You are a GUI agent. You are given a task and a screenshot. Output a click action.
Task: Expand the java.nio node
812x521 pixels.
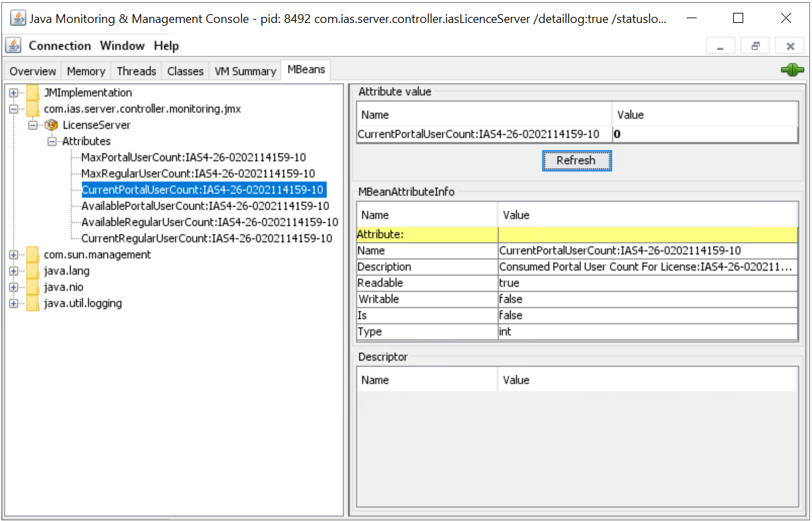tap(13, 287)
